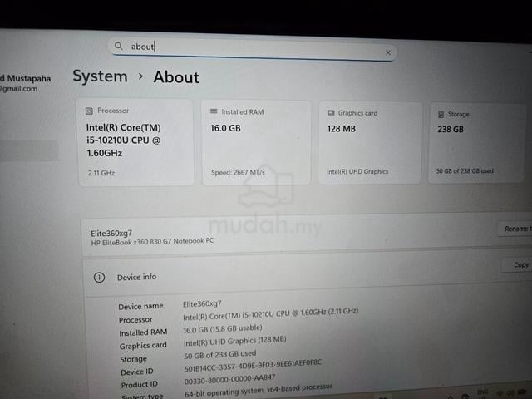Image resolution: width=532 pixels, height=399 pixels.
Task: Click the 'about' search input field
Action: (253, 49)
